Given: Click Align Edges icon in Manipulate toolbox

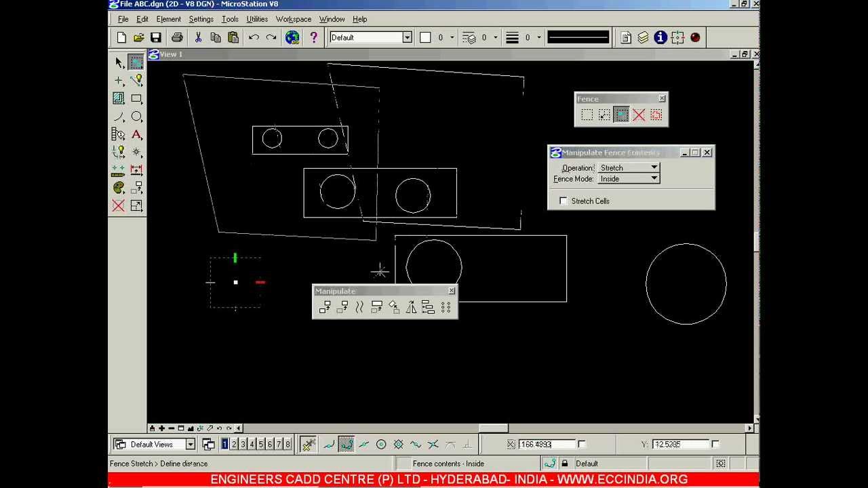Looking at the screenshot, I should [428, 307].
